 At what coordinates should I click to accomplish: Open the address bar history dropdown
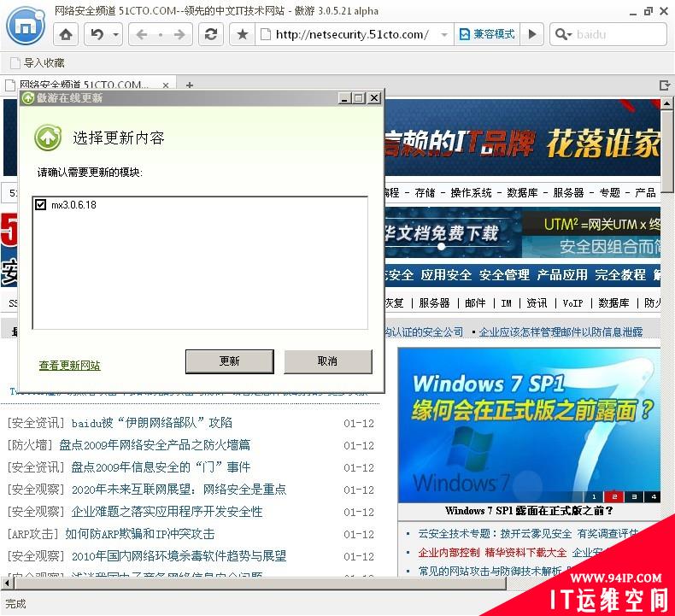[x=444, y=34]
